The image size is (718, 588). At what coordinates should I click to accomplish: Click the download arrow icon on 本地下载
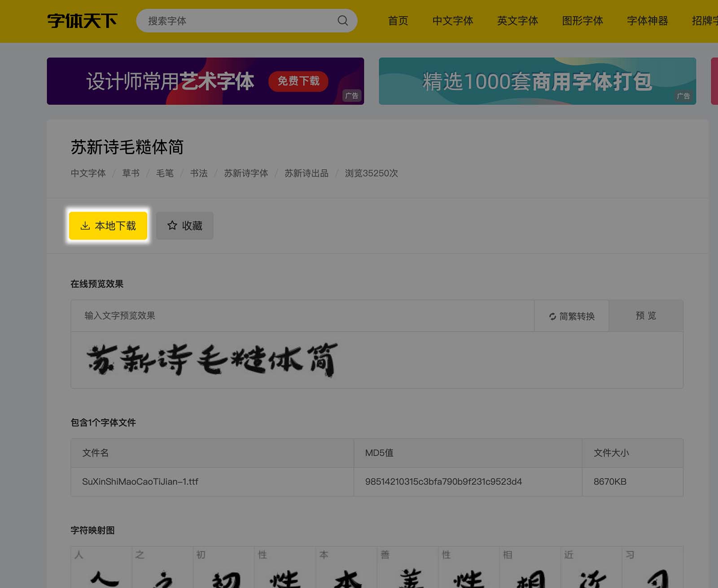coord(85,226)
